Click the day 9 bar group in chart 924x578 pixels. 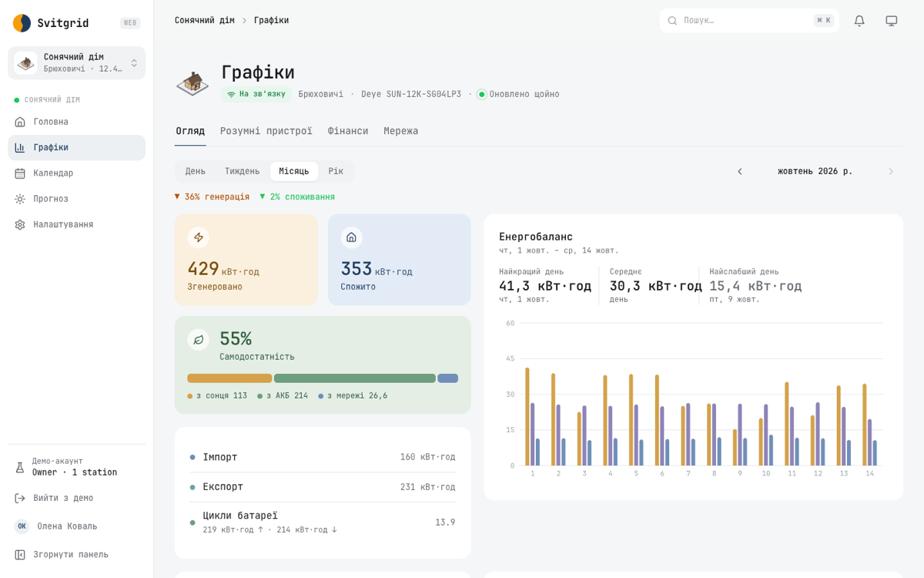pos(740,435)
